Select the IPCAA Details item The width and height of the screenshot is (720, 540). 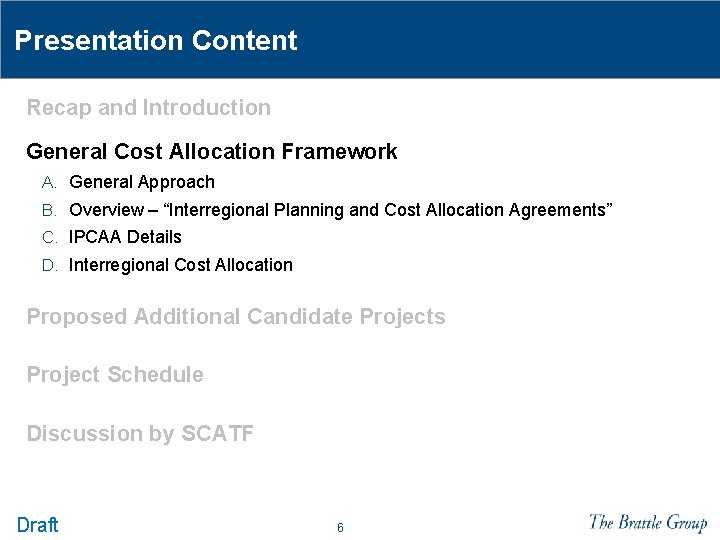[x=125, y=237]
